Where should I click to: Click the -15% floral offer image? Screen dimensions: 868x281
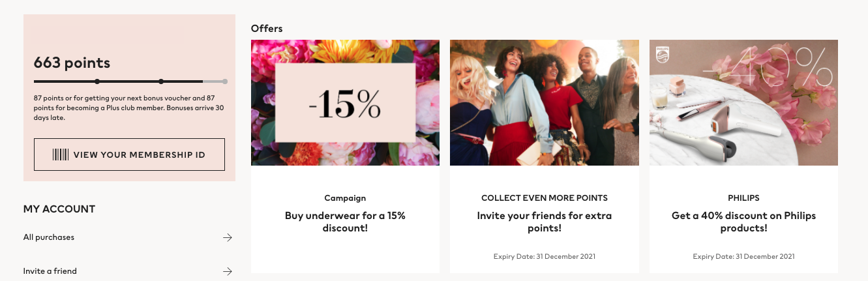click(345, 102)
